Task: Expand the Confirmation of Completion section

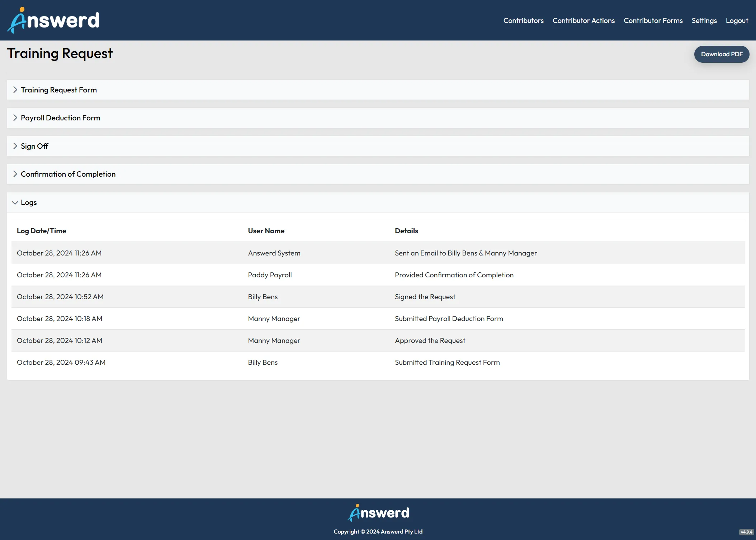Action: [x=68, y=174]
